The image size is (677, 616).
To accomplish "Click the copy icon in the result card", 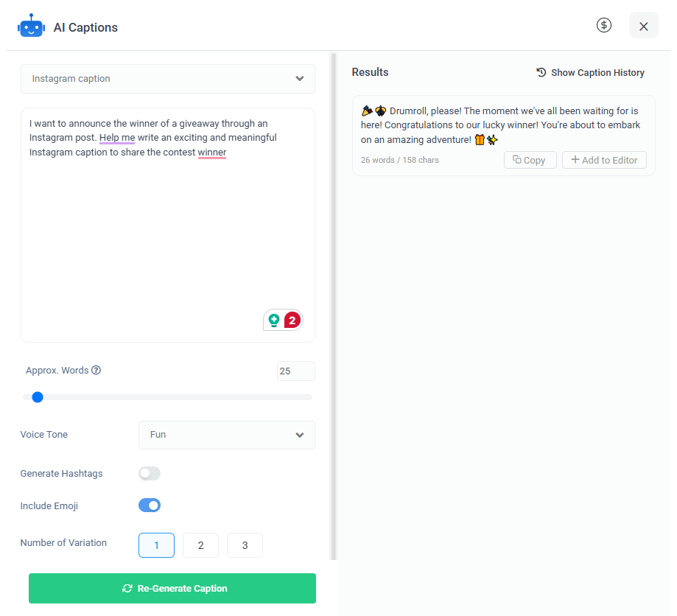I will point(517,160).
